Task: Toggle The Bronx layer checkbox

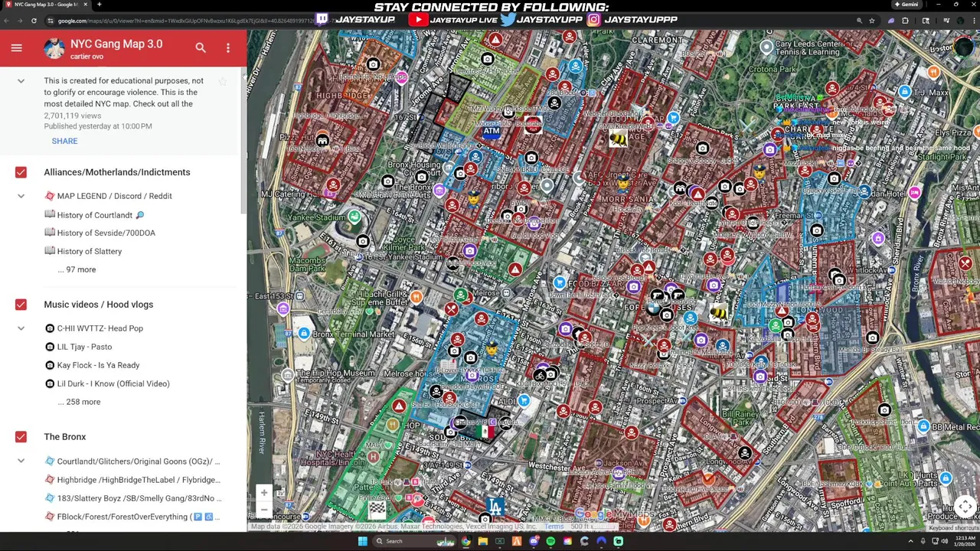Action: click(x=21, y=437)
